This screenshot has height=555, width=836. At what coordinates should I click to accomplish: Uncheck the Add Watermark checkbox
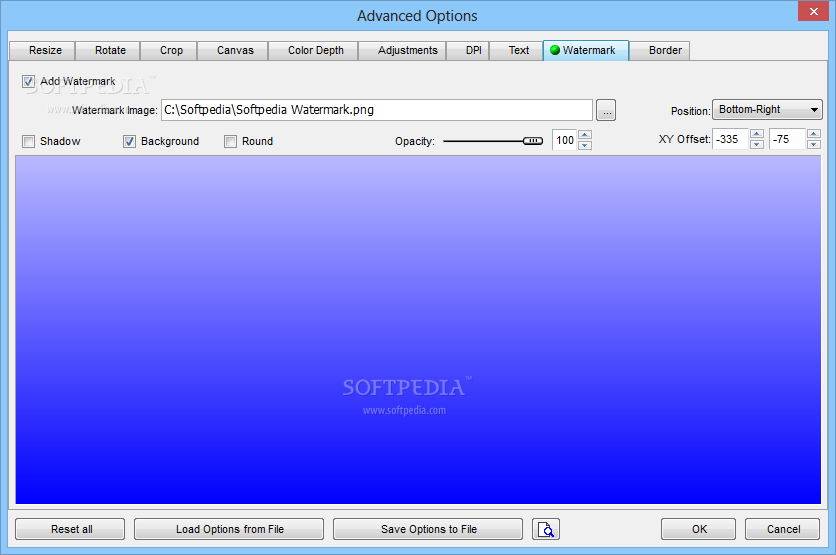[x=28, y=82]
